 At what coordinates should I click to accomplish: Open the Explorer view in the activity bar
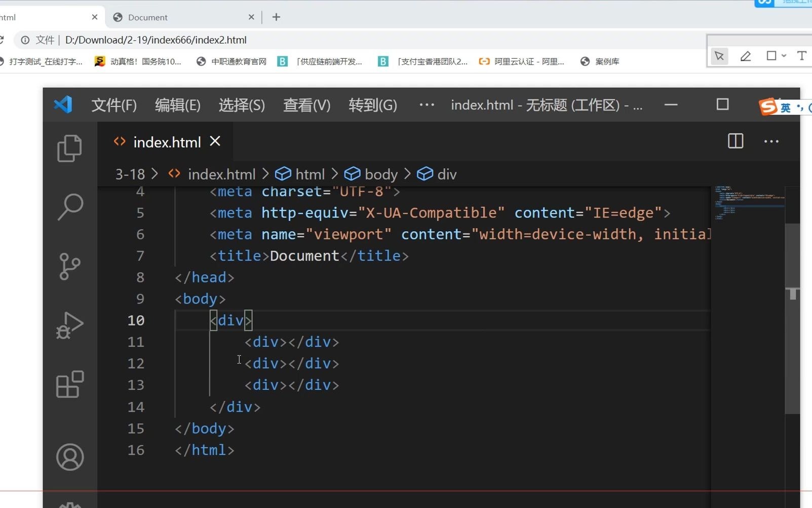click(70, 148)
